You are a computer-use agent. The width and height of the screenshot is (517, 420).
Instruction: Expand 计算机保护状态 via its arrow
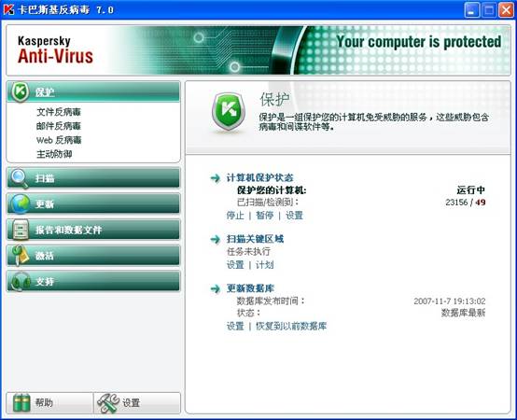click(x=215, y=178)
